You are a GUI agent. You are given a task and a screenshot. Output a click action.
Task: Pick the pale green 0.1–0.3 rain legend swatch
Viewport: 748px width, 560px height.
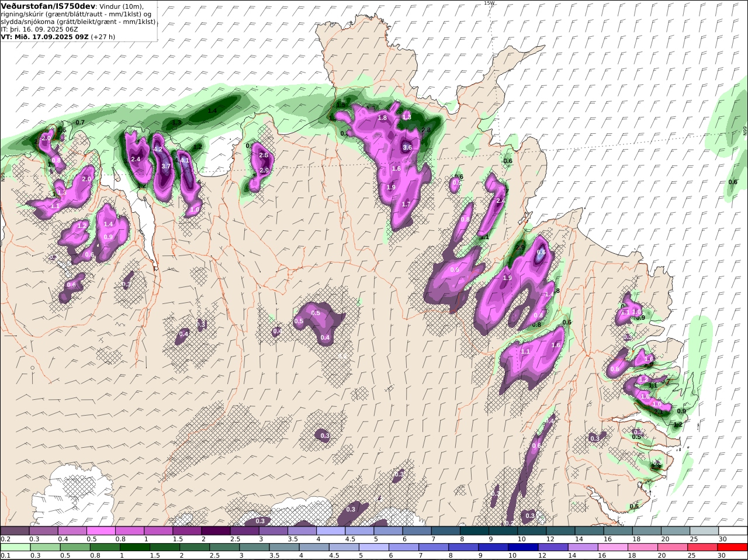[15, 547]
